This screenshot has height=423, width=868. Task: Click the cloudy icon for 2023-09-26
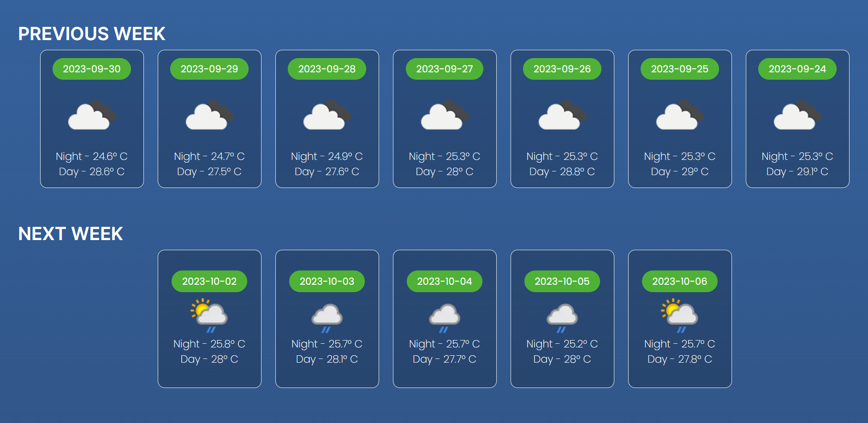point(562,115)
